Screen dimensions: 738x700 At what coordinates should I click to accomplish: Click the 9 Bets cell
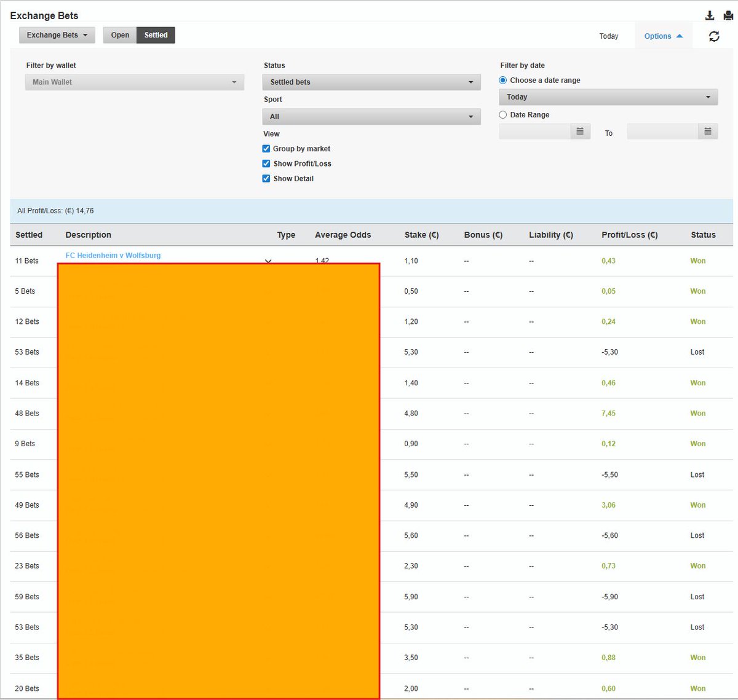tap(25, 444)
